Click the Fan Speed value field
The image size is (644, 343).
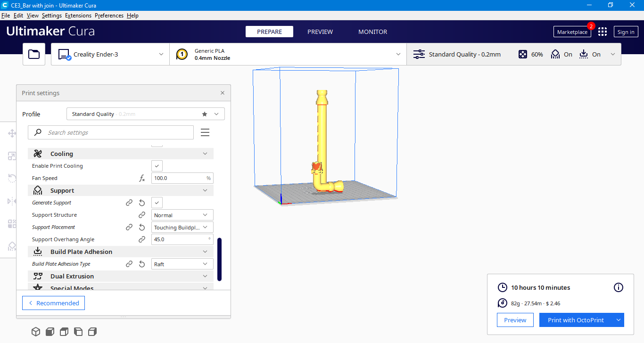[182, 178]
